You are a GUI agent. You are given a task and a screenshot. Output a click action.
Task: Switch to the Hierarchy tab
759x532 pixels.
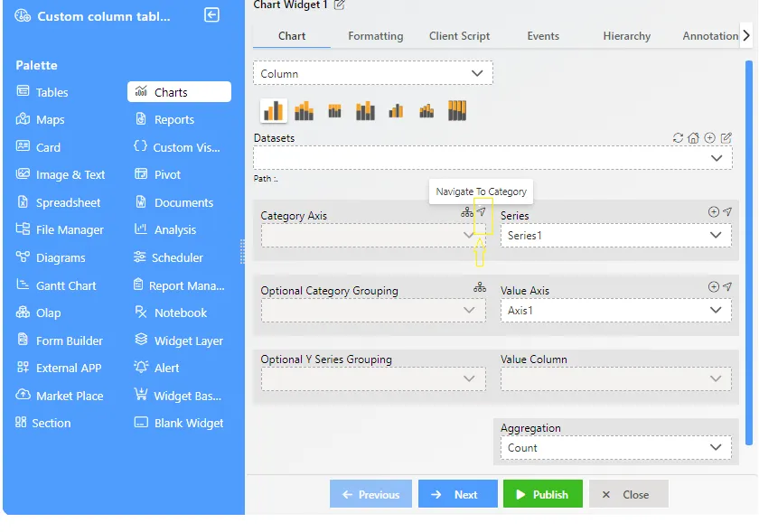tap(627, 36)
